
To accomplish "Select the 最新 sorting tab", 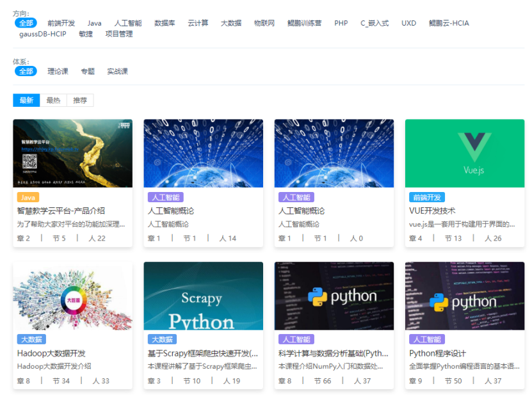I will point(26,100).
